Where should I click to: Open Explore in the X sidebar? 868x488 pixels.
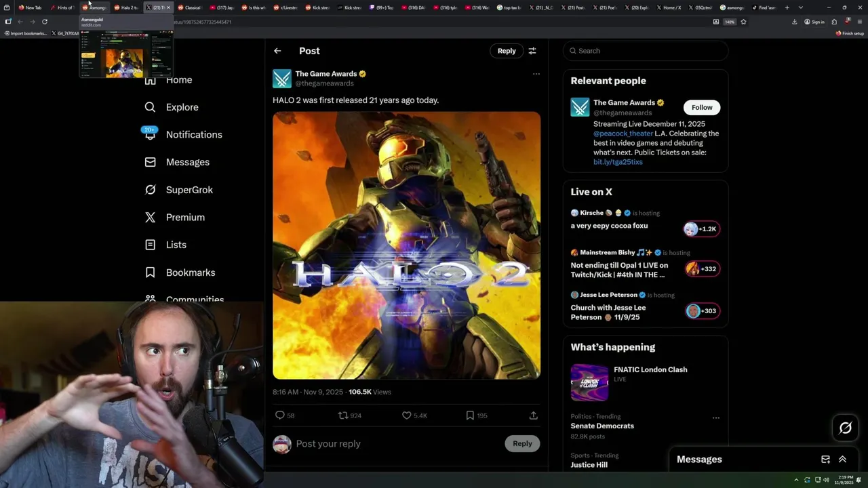click(172, 107)
